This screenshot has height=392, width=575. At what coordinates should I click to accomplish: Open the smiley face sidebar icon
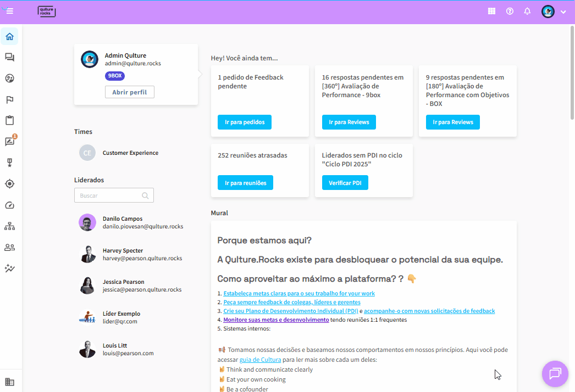point(9,79)
